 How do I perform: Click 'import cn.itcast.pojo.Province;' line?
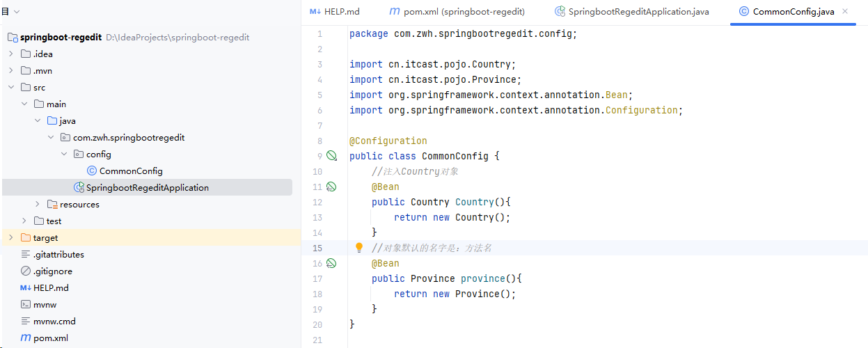click(x=436, y=79)
